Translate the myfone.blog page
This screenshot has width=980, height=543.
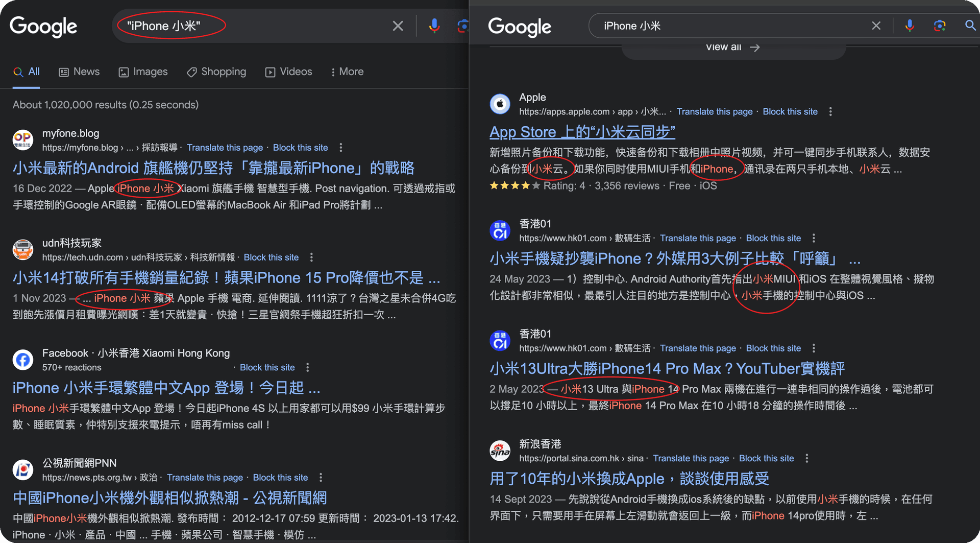(225, 148)
